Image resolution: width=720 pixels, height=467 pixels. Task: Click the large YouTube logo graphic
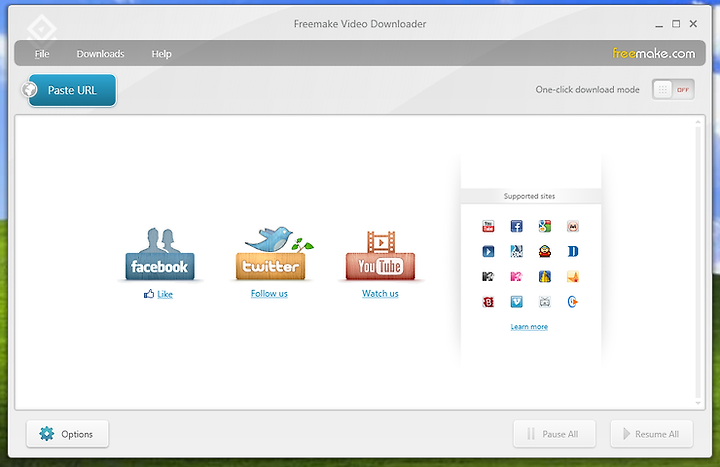coord(380,255)
